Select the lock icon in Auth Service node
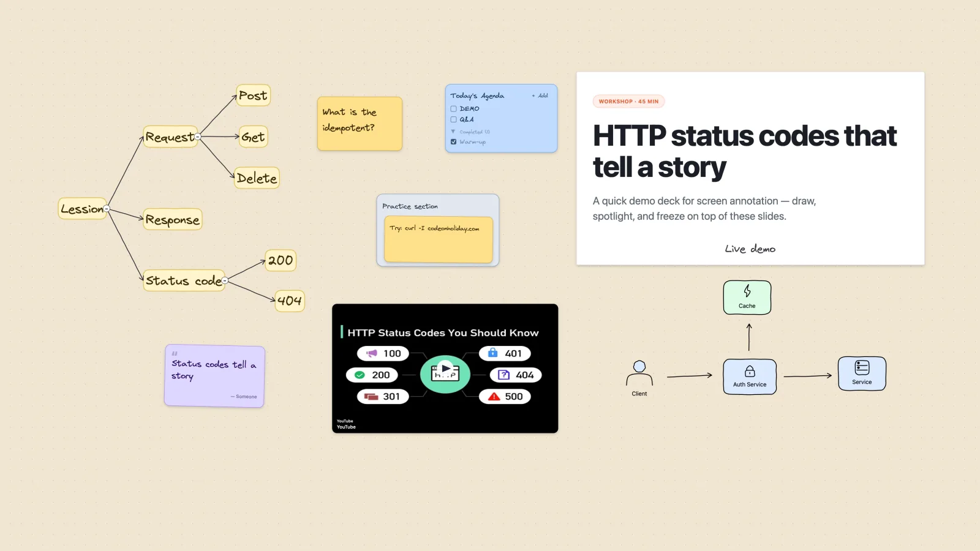 click(750, 371)
